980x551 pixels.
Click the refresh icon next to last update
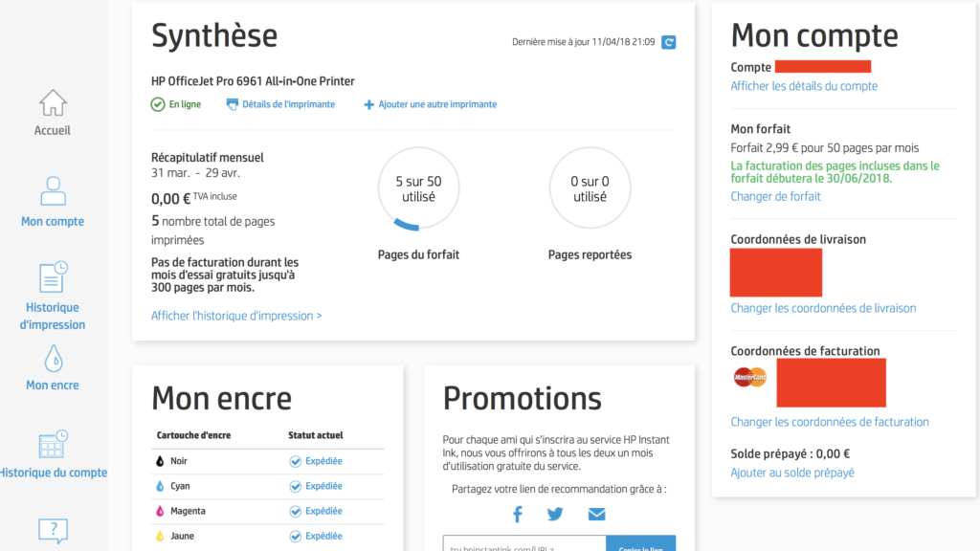pos(669,42)
